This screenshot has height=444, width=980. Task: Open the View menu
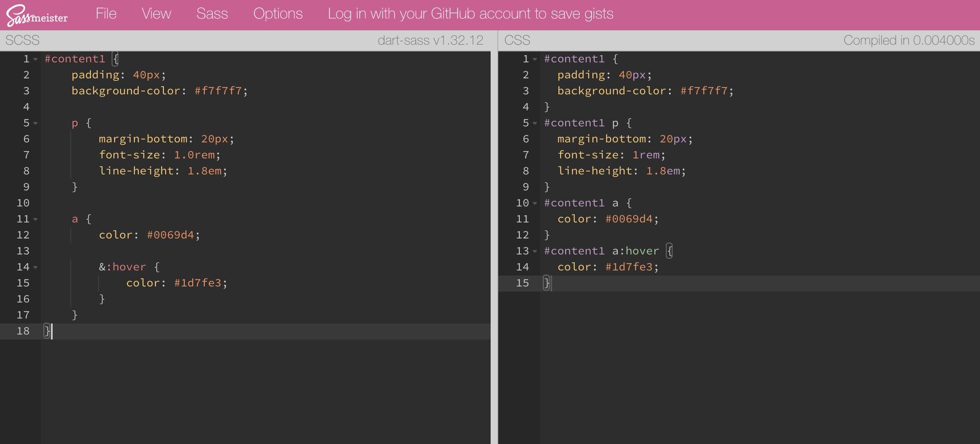pos(156,13)
